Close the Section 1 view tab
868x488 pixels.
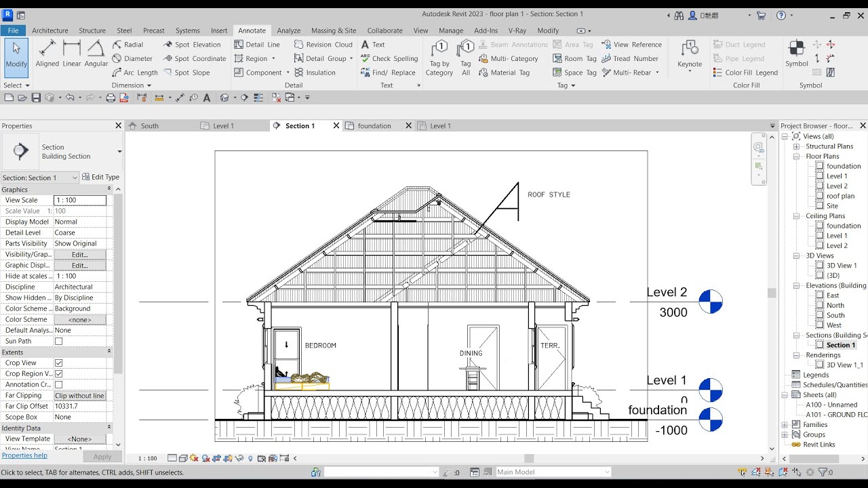[336, 126]
